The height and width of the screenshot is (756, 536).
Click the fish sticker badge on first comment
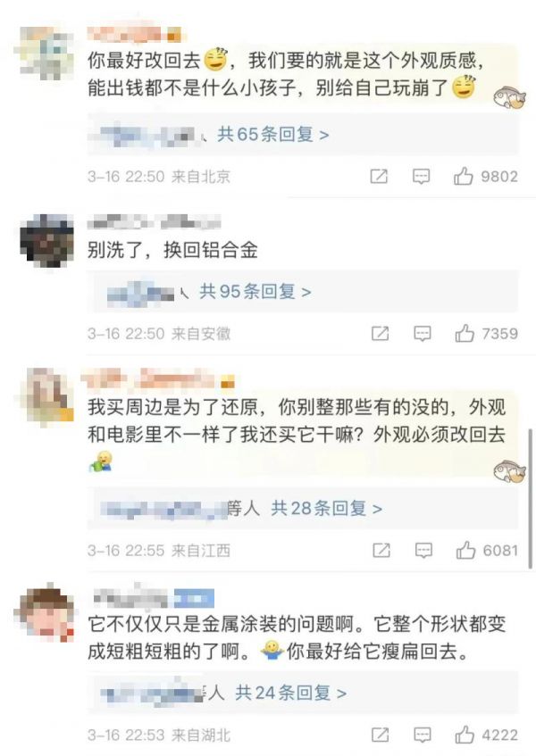tap(509, 97)
